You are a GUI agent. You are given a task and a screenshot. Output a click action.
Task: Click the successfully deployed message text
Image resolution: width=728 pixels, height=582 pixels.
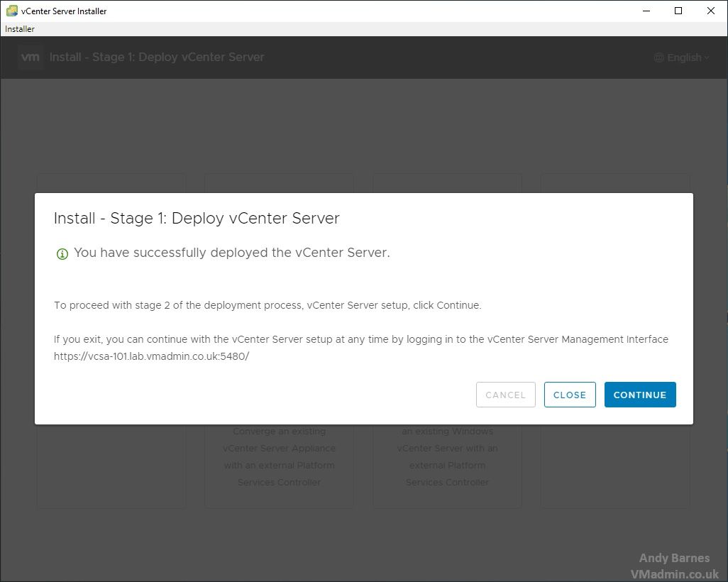(232, 253)
